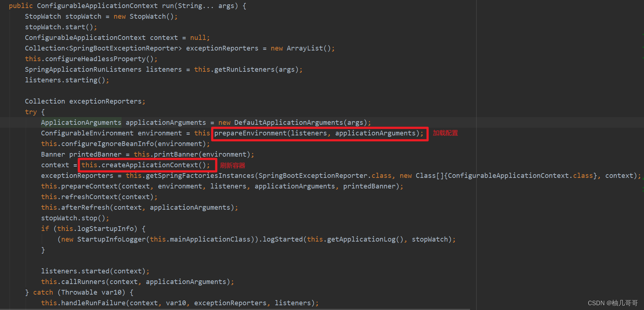Click on stopWatch.start() call

pos(61,27)
